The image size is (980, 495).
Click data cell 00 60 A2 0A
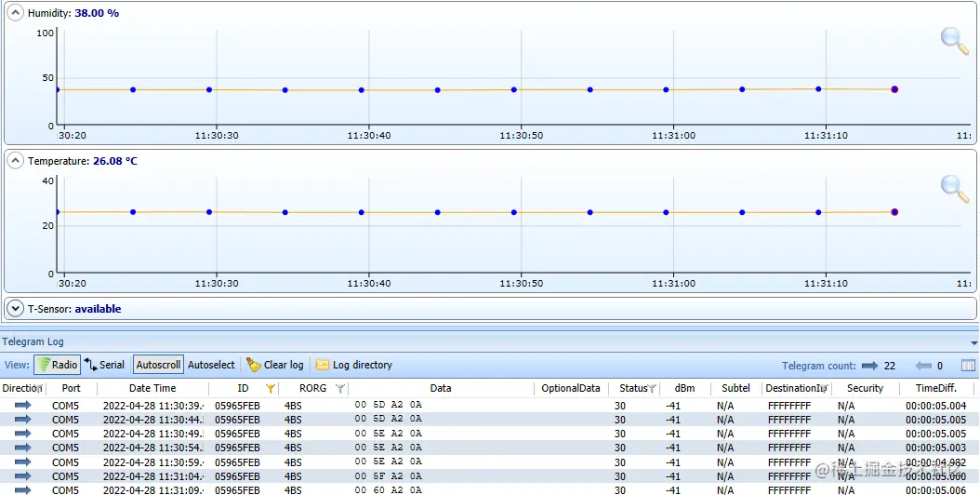388,489
